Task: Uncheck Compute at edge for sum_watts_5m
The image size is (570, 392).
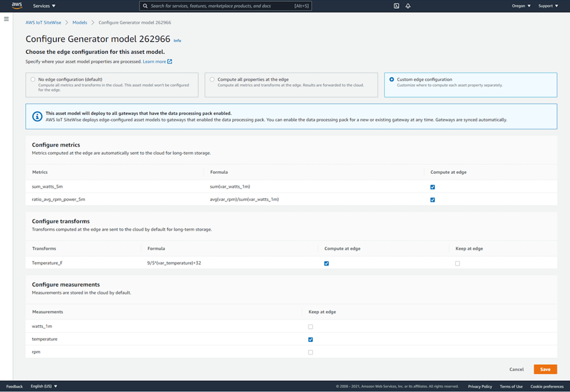Action: click(x=432, y=187)
